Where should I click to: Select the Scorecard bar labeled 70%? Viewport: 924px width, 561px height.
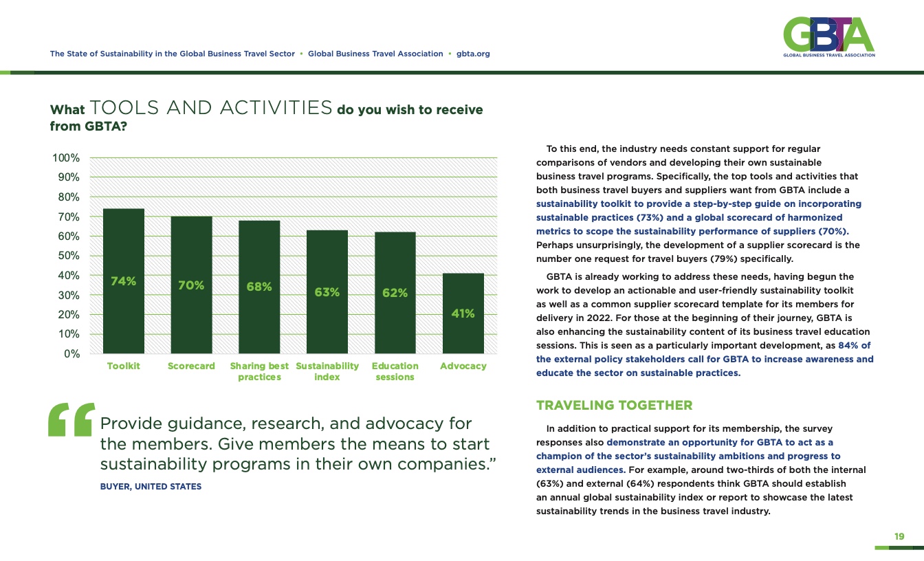(191, 285)
